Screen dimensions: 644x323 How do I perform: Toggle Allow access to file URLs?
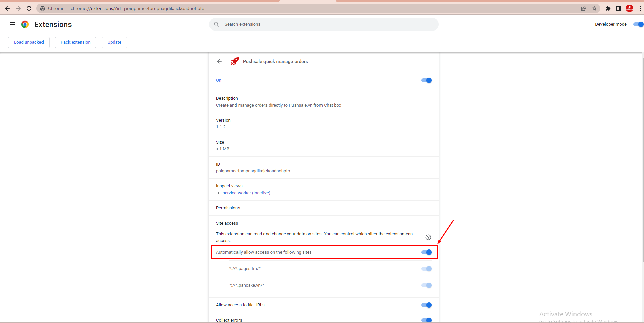tap(426, 305)
